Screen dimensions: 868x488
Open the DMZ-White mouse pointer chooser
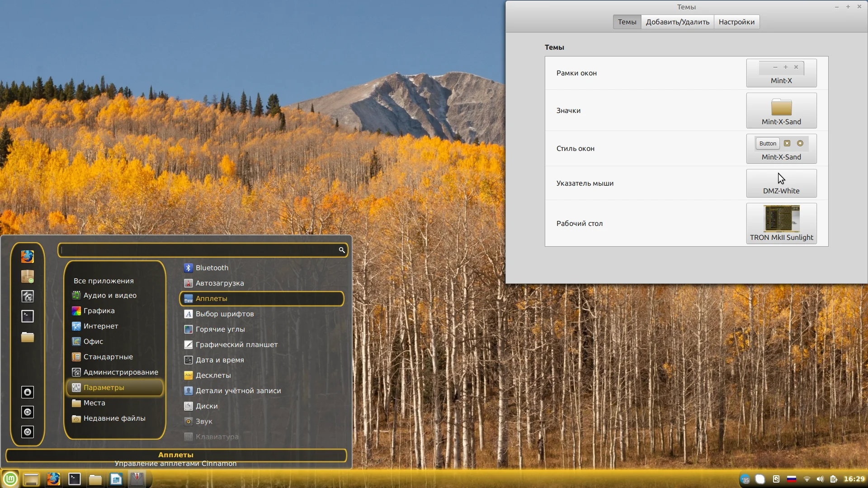click(781, 183)
